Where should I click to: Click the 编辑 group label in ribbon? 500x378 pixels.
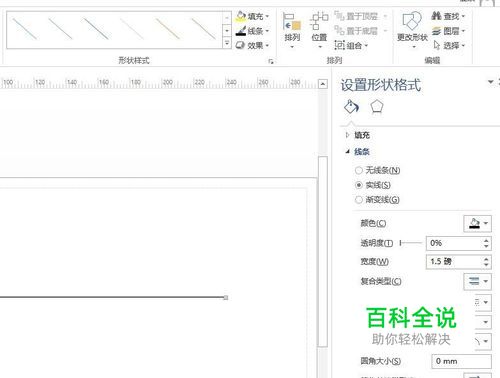tap(432, 61)
